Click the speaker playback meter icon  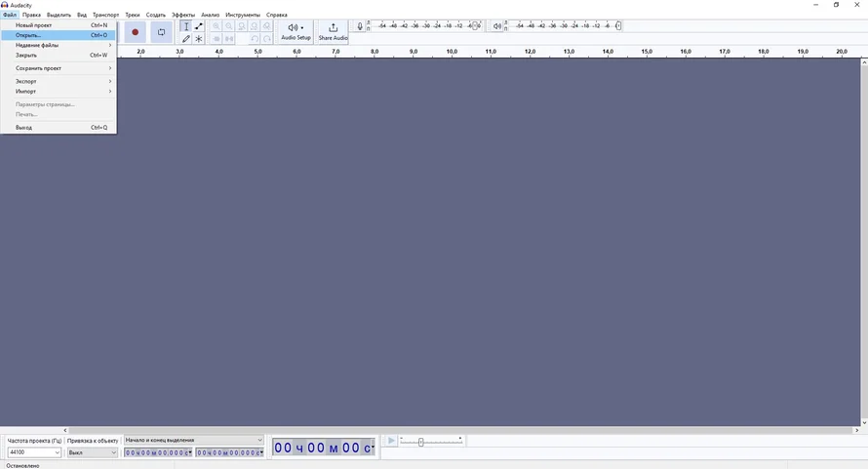[x=497, y=26]
